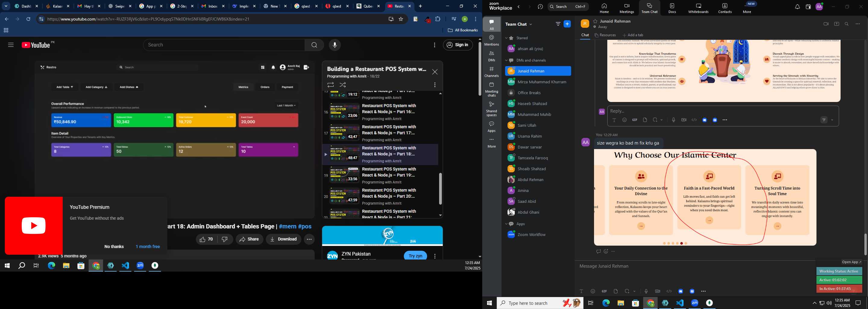Viewport: 868px width, 309px height.
Task: Click Team Chat filter icon
Action: coord(558,24)
